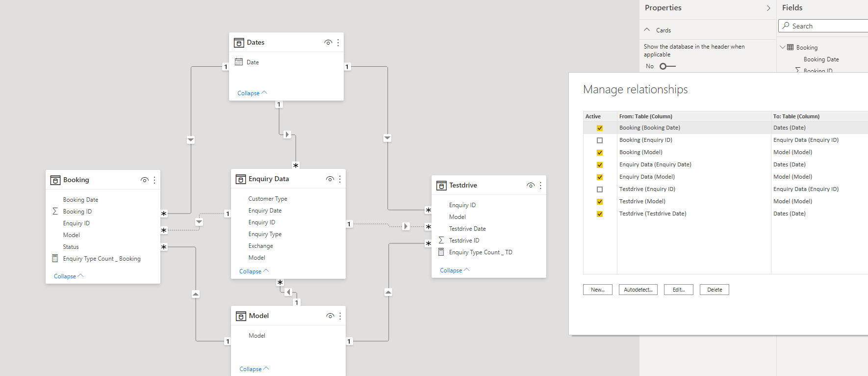This screenshot has width=868, height=376.
Task: Toggle visibility of the Testdrive table
Action: (531, 186)
